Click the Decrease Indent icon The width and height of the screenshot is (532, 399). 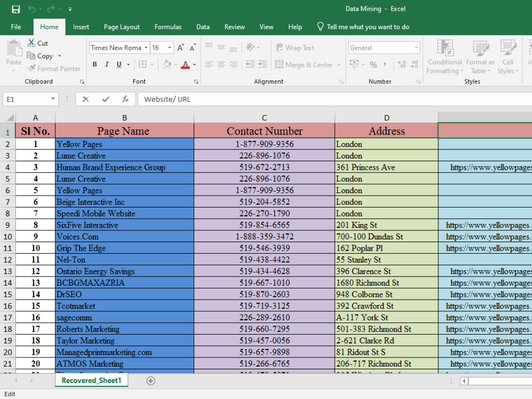251,64
